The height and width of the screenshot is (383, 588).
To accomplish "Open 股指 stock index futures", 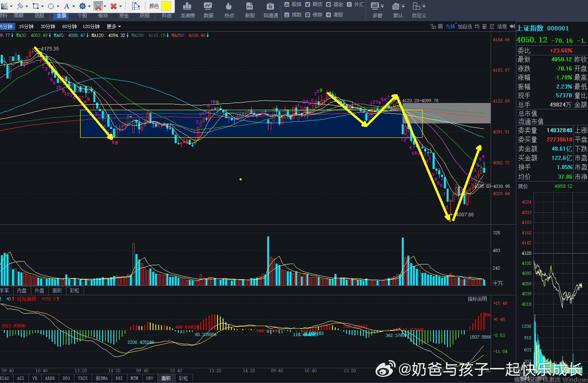I will pos(293,4).
